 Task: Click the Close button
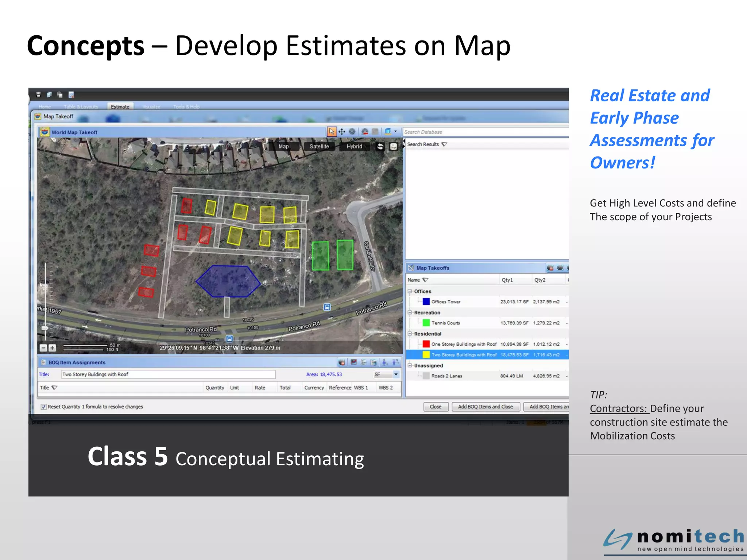[x=436, y=407]
